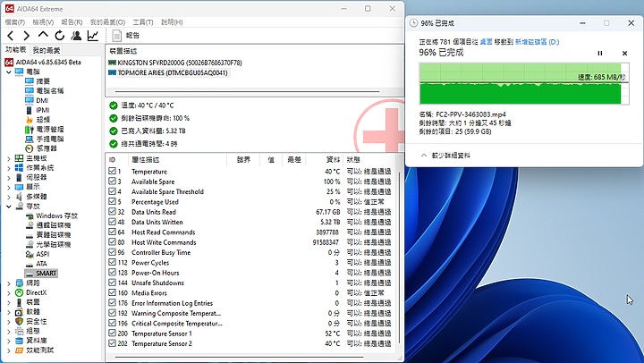The height and width of the screenshot is (363, 644).
Task: Expand the display tree node
Action: point(9,187)
